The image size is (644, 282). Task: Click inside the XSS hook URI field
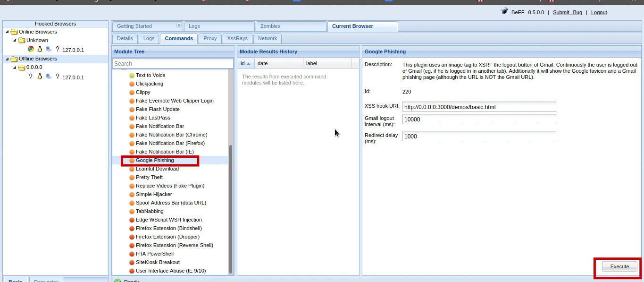click(x=478, y=107)
